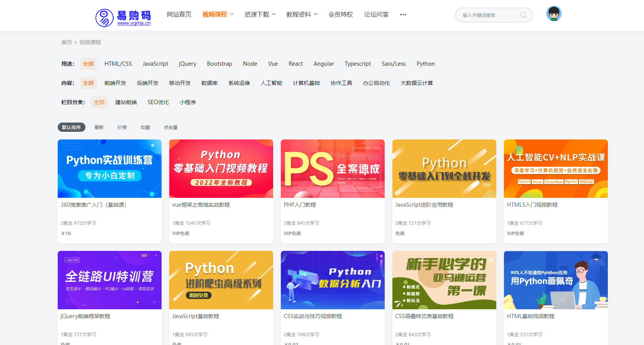644x345 pixels.
Task: Open the user avatar profile icon
Action: pyautogui.click(x=554, y=14)
